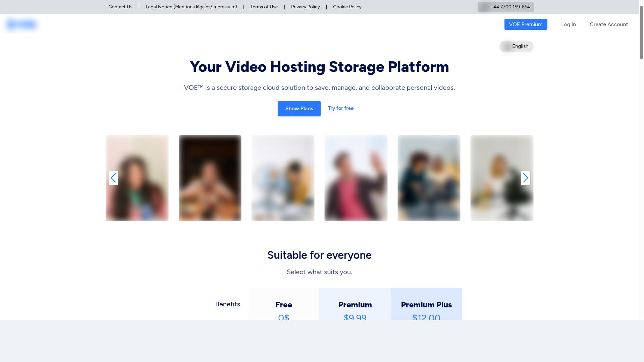The width and height of the screenshot is (644, 362).
Task: Open the Log in page
Action: click(568, 24)
